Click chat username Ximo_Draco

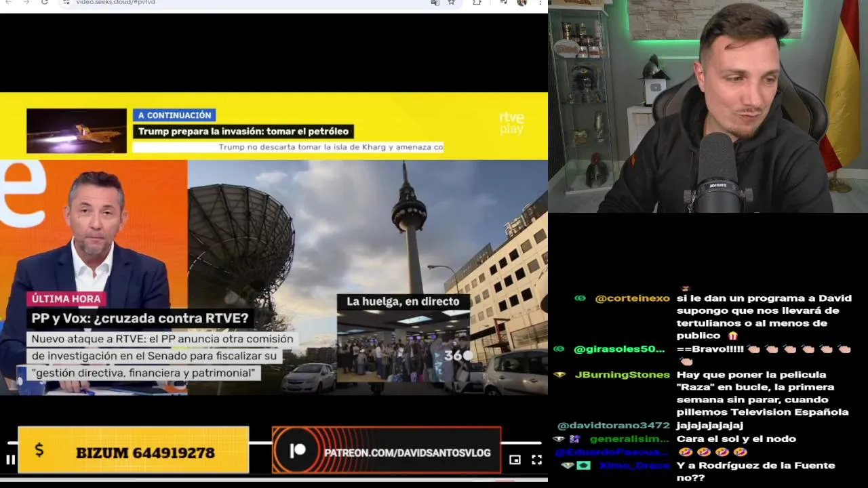click(633, 466)
